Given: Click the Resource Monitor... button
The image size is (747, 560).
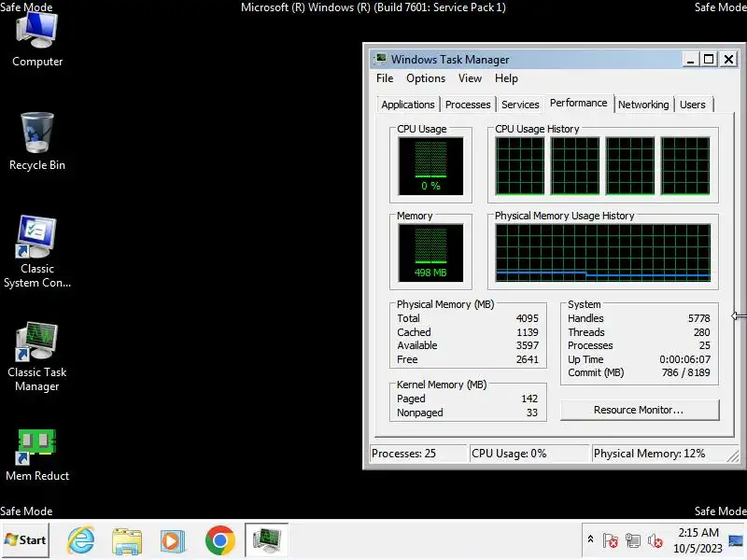Looking at the screenshot, I should [640, 410].
